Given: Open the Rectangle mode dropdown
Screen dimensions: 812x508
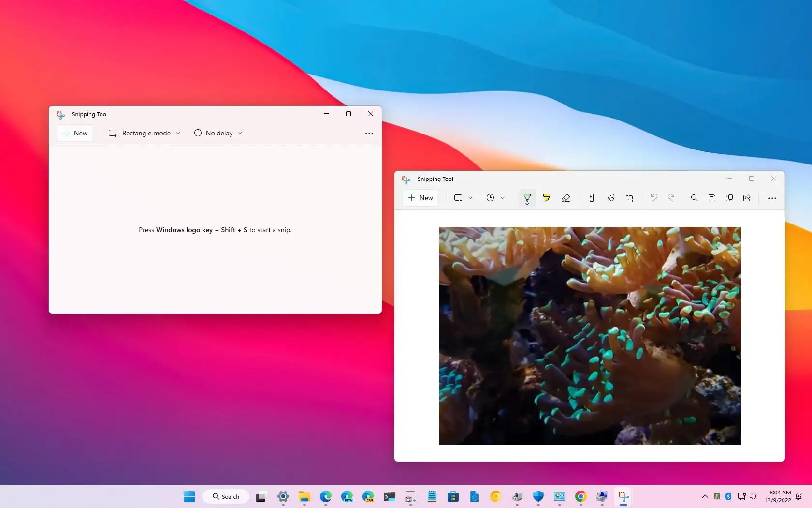Looking at the screenshot, I should [x=178, y=133].
